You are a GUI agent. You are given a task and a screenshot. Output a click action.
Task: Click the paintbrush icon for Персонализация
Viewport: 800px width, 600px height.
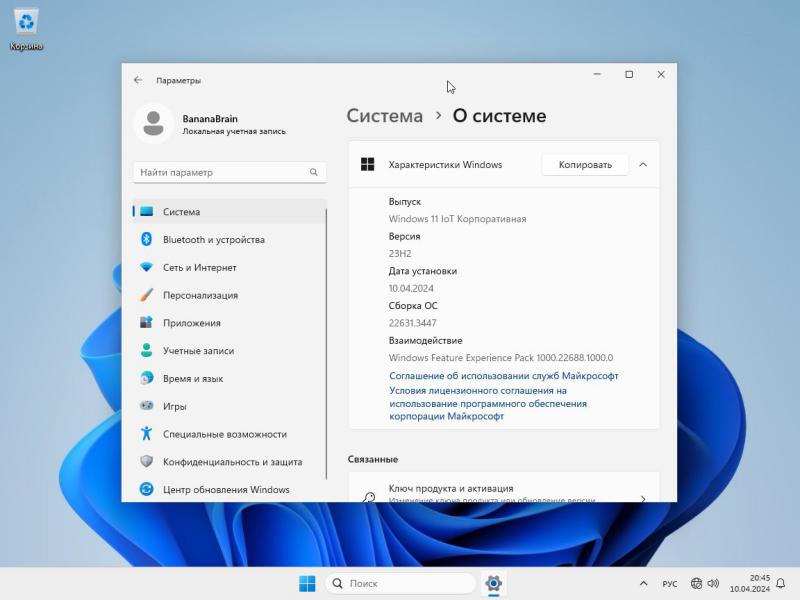pos(146,295)
